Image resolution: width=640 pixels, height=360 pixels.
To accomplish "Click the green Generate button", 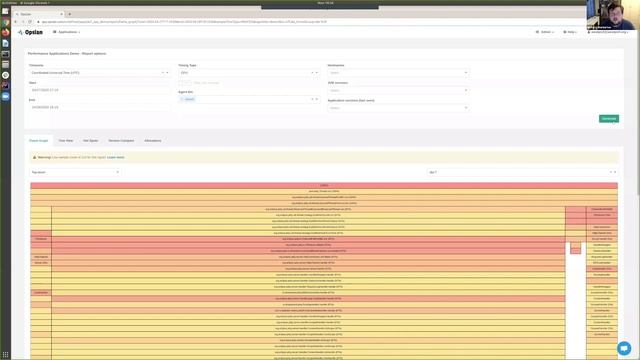I will (x=609, y=119).
